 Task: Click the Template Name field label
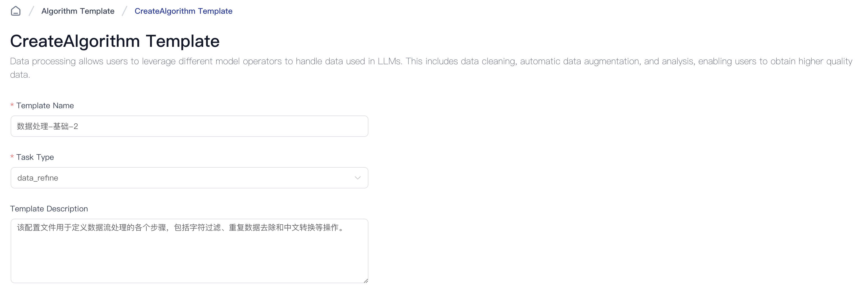pos(45,105)
